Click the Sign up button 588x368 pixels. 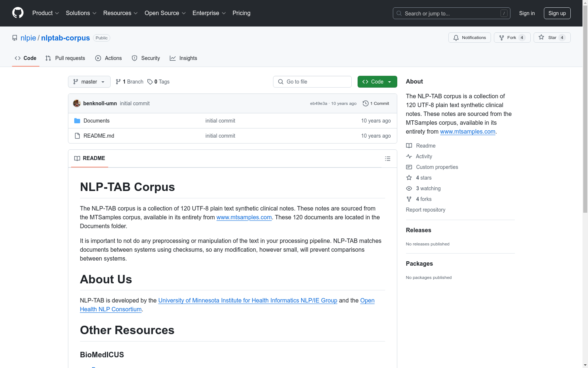point(557,13)
